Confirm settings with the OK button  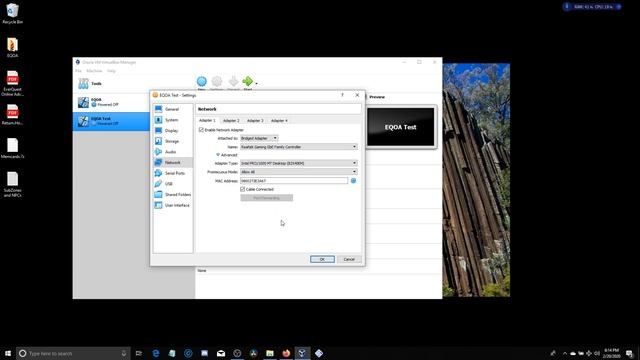pos(322,259)
